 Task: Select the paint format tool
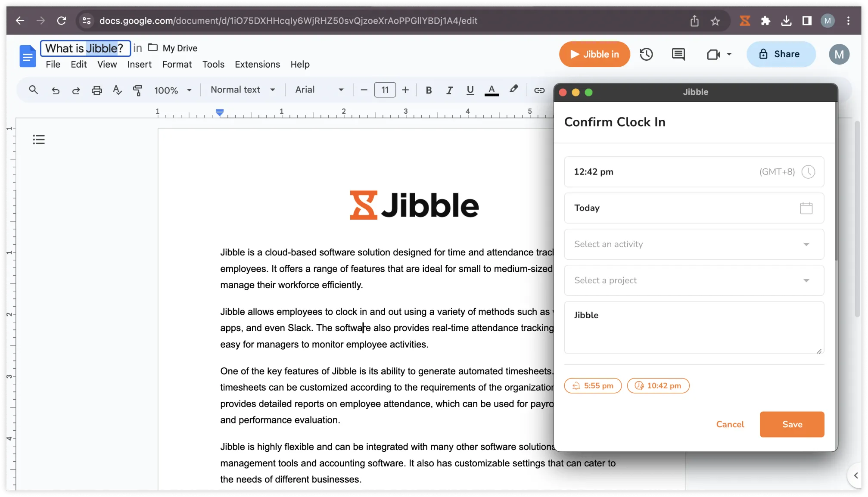tap(138, 90)
